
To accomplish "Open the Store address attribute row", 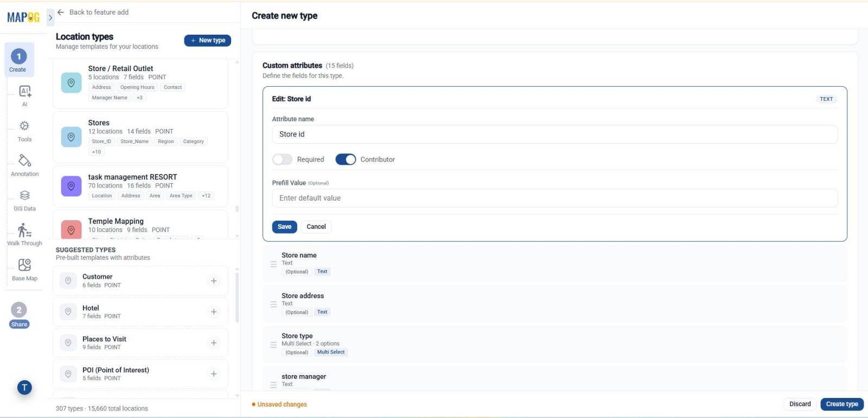I will click(x=554, y=304).
